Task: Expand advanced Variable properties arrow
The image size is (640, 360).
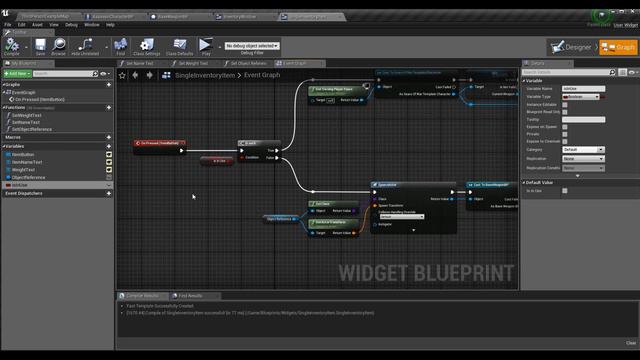Action: [578, 176]
